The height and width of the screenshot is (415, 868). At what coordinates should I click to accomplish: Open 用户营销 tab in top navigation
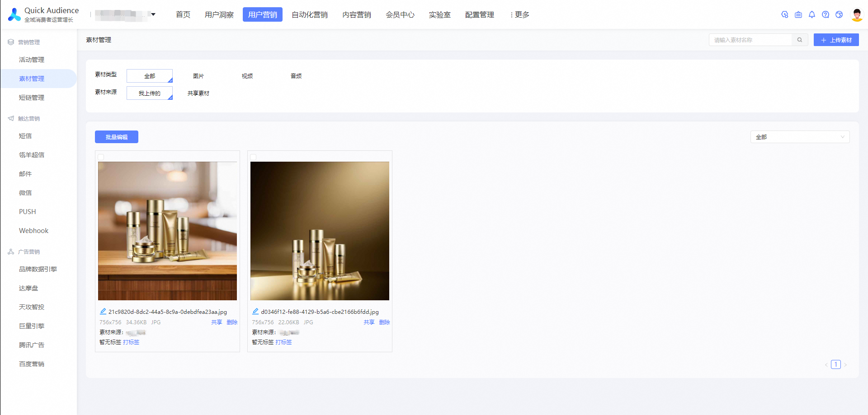[x=263, y=14]
